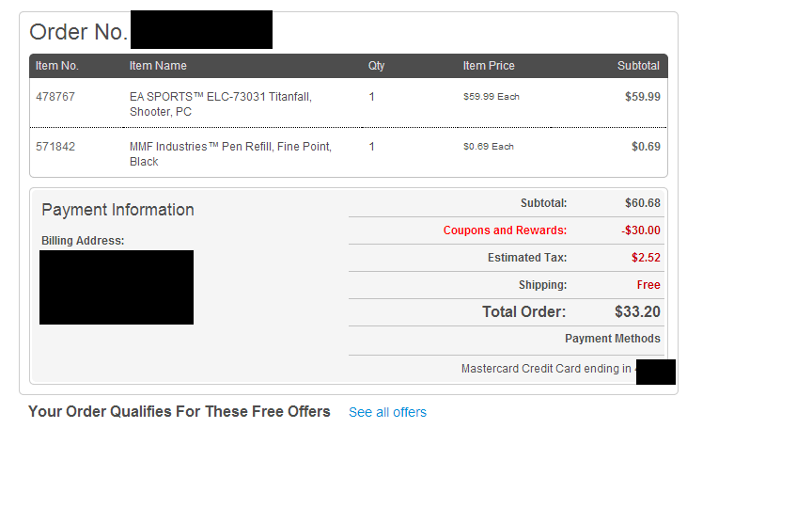
Task: Select the Payment Methods label
Action: pos(613,339)
